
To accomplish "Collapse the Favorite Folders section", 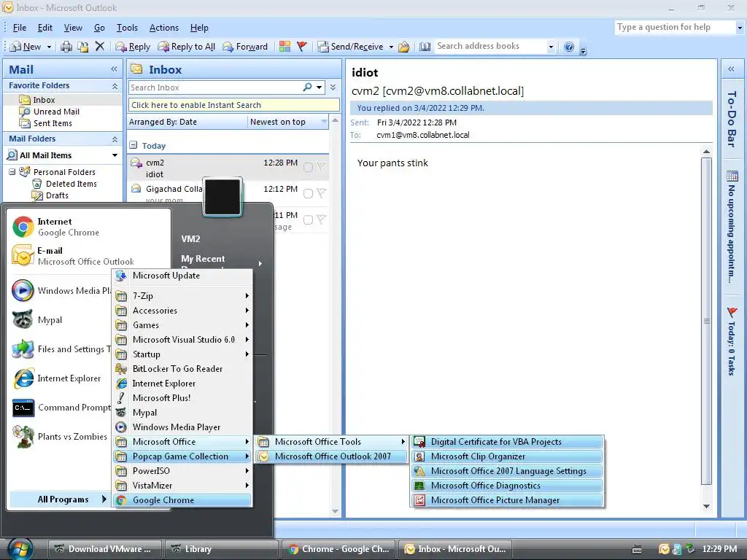I will [x=115, y=86].
